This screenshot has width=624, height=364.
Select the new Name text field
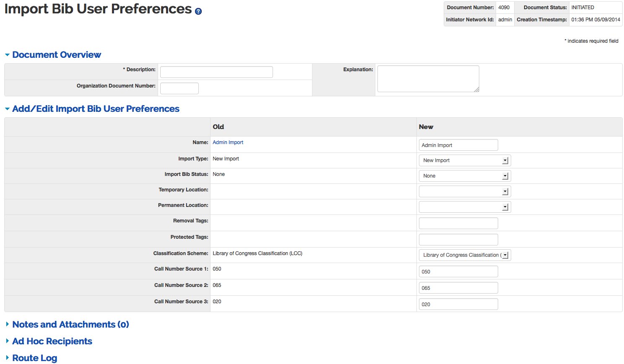point(458,145)
